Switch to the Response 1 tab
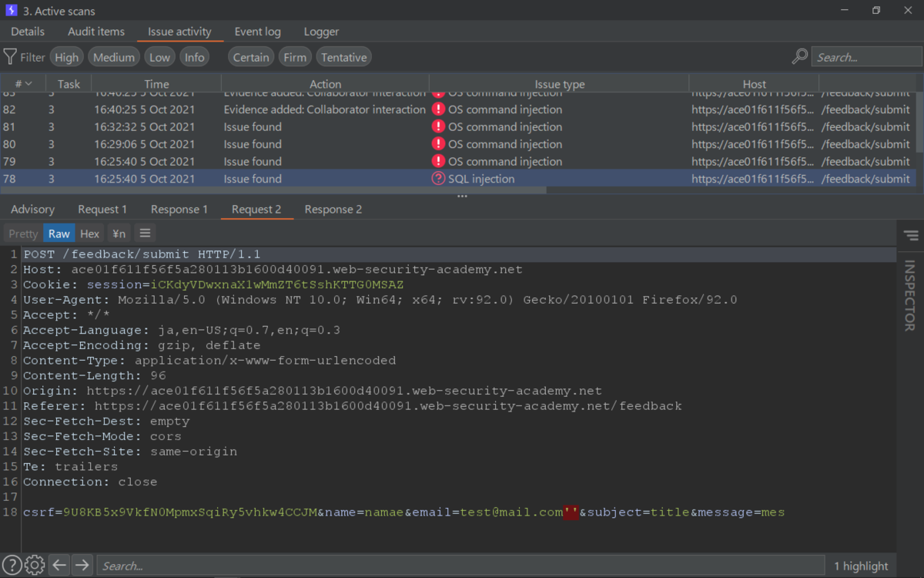The height and width of the screenshot is (578, 924). click(179, 209)
